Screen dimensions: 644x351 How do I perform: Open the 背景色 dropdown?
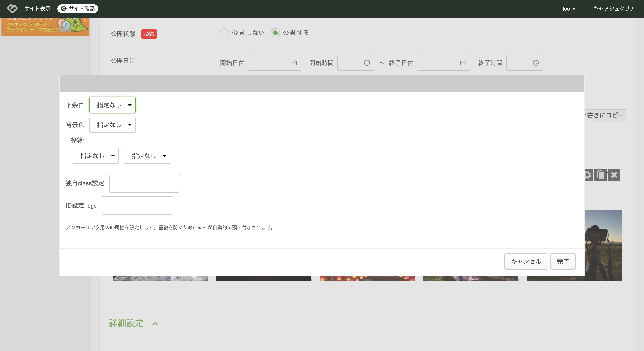(113, 125)
